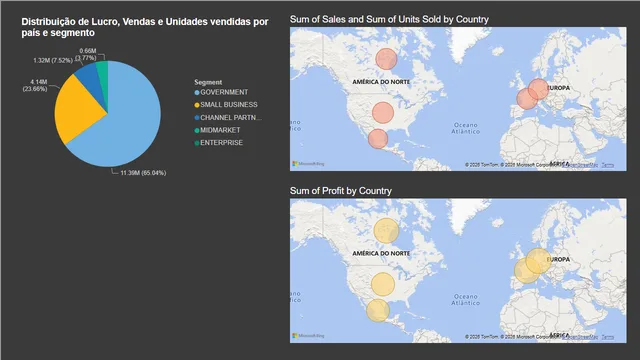Click the Oceano Atlântico label on the Sales map
This screenshot has height=360, width=640.
(466, 128)
